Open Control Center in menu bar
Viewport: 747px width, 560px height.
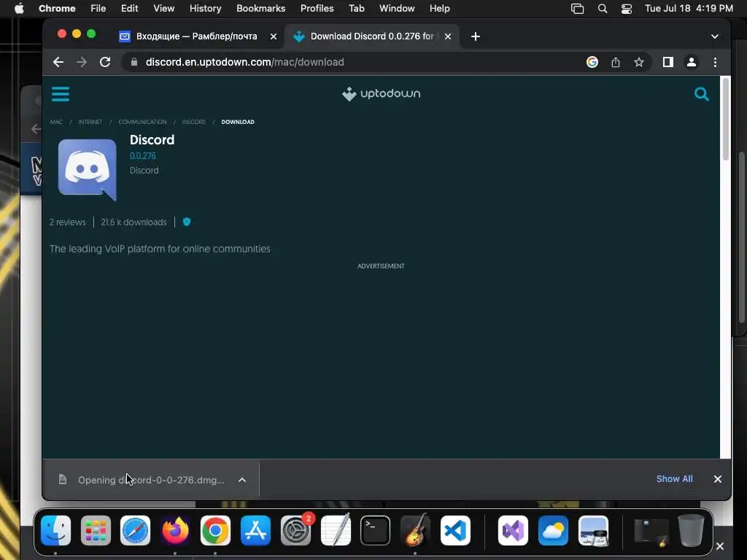click(627, 9)
